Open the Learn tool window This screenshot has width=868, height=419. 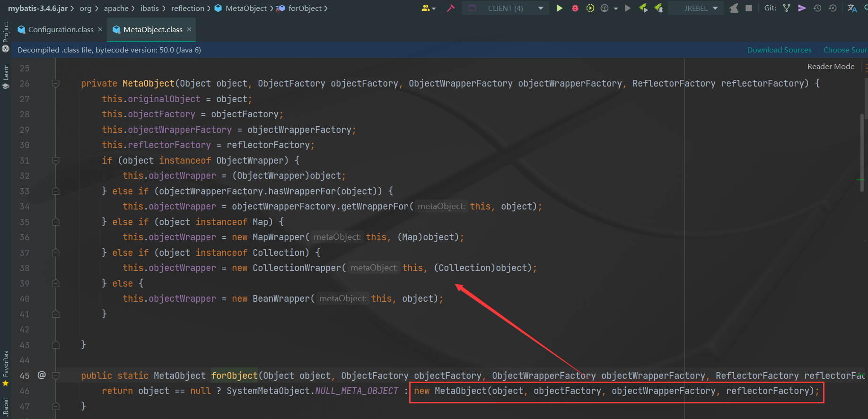6,77
